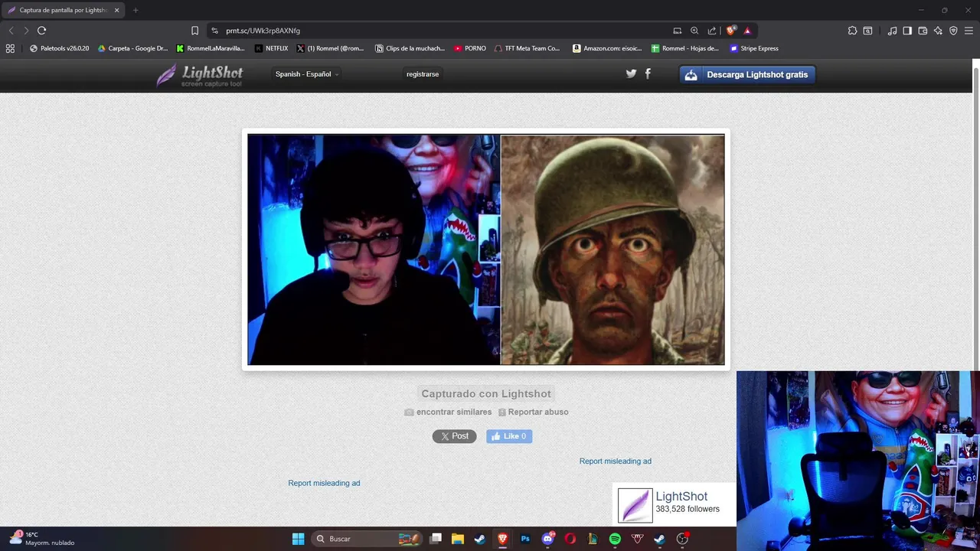Open the browser music note icon

pyautogui.click(x=892, y=31)
